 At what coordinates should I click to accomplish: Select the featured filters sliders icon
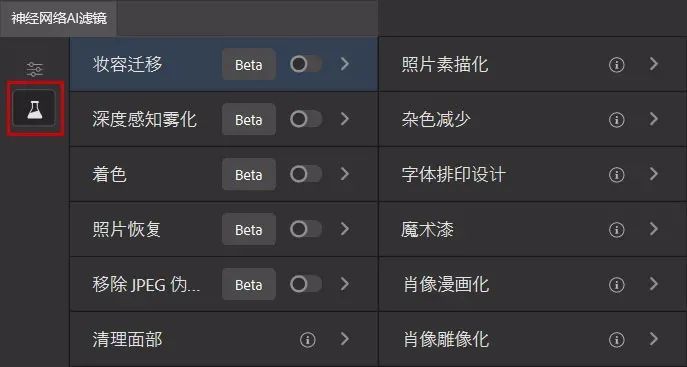(x=35, y=69)
